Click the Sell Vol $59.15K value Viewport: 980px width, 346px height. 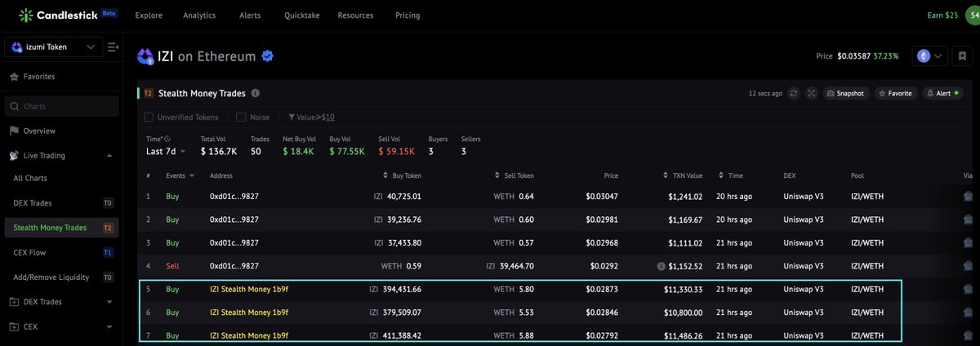[x=396, y=152]
